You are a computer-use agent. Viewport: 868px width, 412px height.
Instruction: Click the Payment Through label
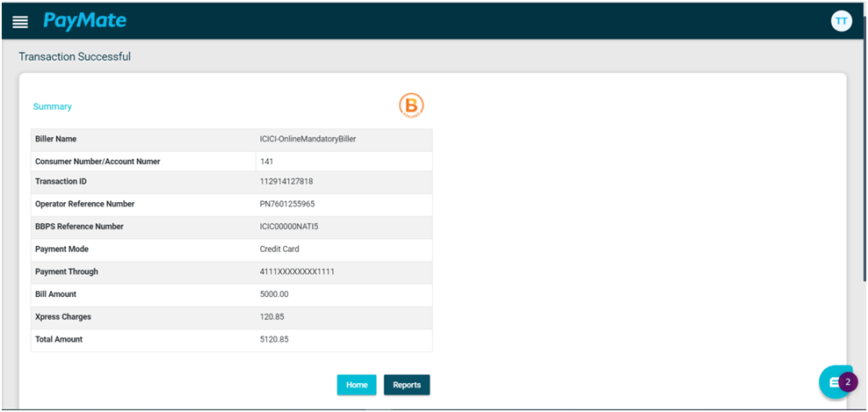coord(67,272)
